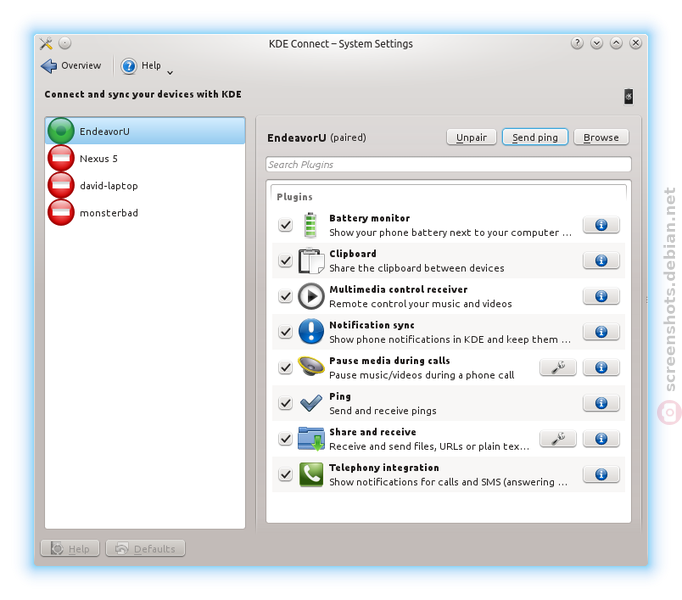Click the Share and receive folder icon
Image resolution: width=682 pixels, height=600 pixels.
click(x=311, y=438)
